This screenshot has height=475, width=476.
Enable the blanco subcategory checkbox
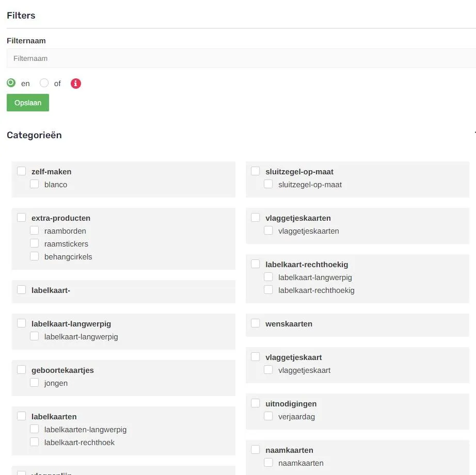[x=34, y=184]
